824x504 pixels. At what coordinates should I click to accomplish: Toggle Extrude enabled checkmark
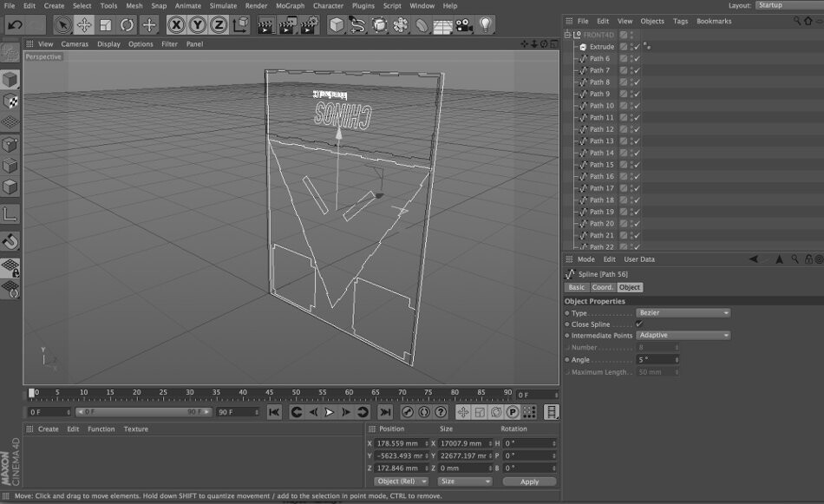pyautogui.click(x=637, y=47)
